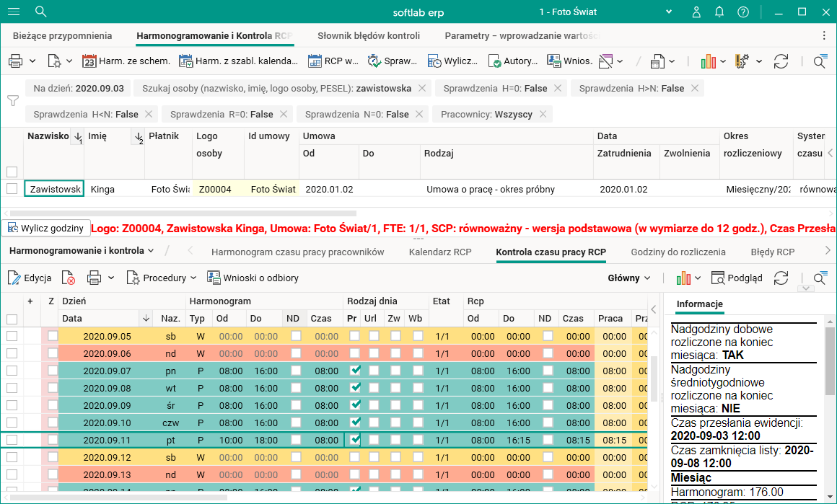Open the hamburger menu in title bar
Viewport: 837px width, 504px height.
pos(14,12)
